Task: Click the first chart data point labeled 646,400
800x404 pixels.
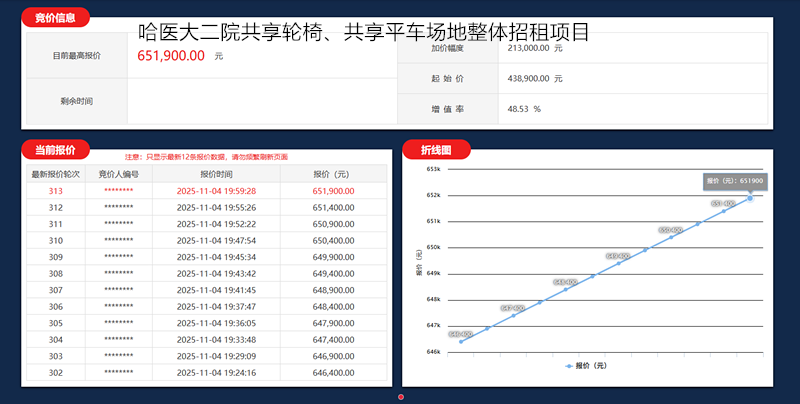Action: coord(461,341)
